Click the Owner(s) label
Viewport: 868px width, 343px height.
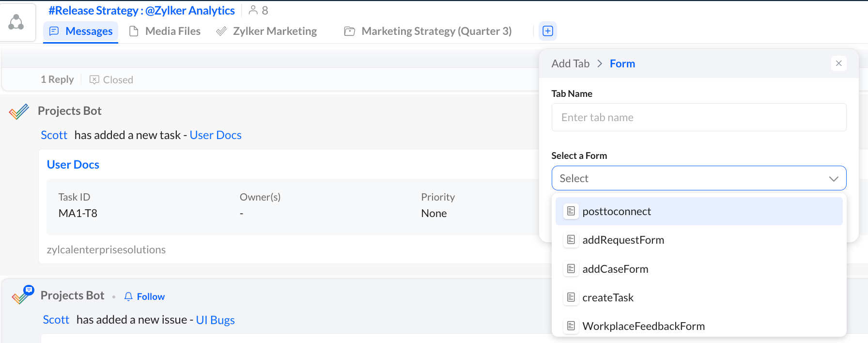pyautogui.click(x=260, y=197)
